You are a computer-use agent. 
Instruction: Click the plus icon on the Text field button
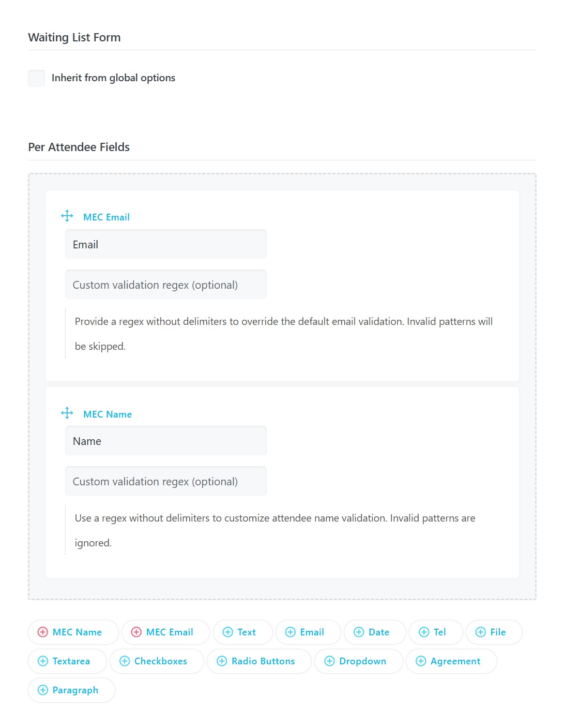(227, 632)
